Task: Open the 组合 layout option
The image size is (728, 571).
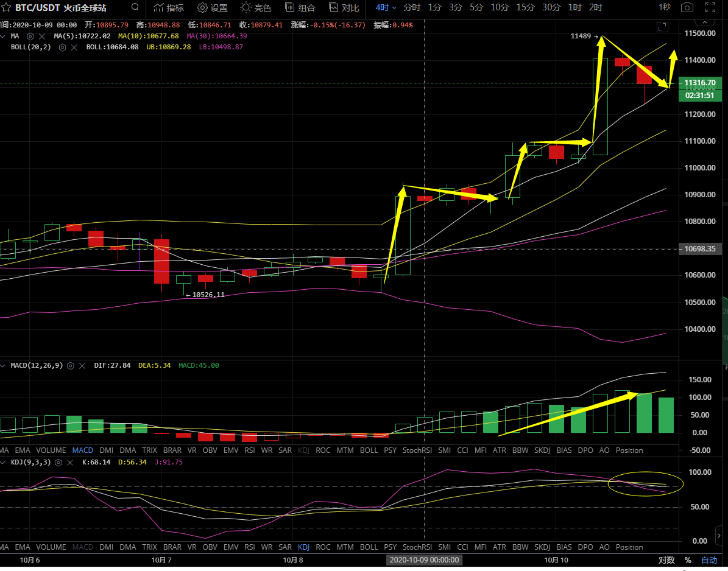Action: point(300,8)
